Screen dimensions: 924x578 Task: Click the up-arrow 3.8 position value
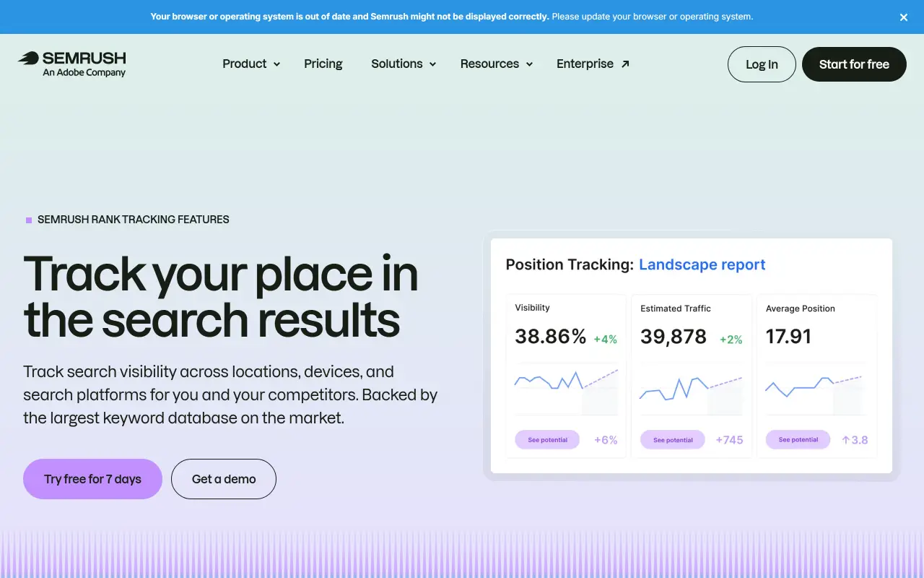(x=855, y=440)
